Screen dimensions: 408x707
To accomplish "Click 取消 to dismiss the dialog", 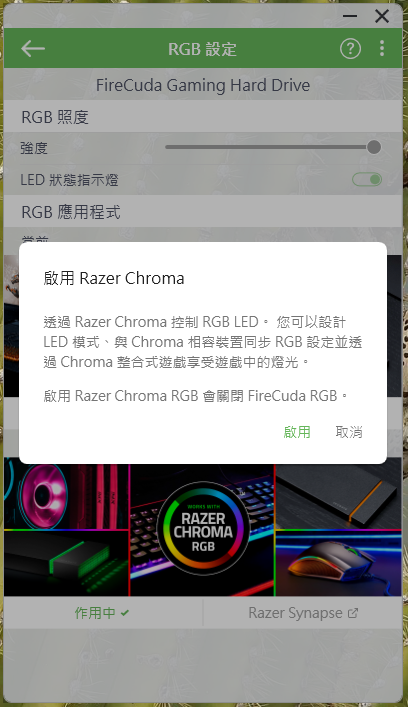I will (349, 432).
